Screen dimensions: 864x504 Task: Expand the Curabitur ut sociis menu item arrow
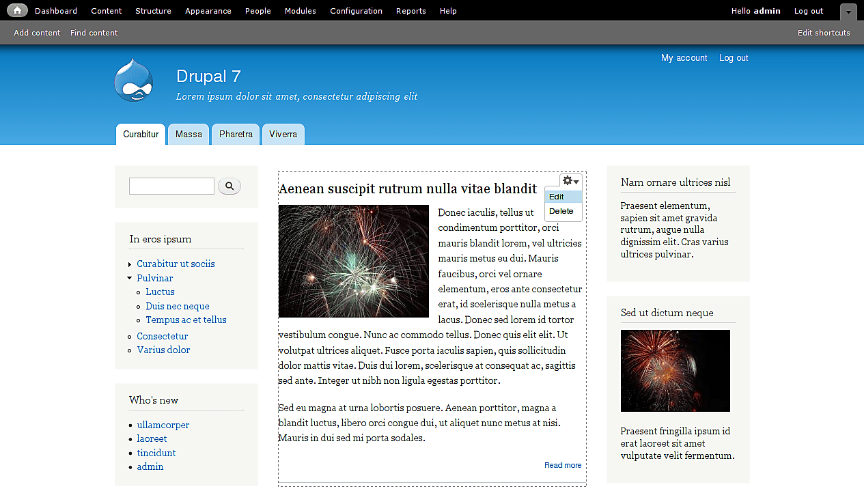pyautogui.click(x=130, y=264)
